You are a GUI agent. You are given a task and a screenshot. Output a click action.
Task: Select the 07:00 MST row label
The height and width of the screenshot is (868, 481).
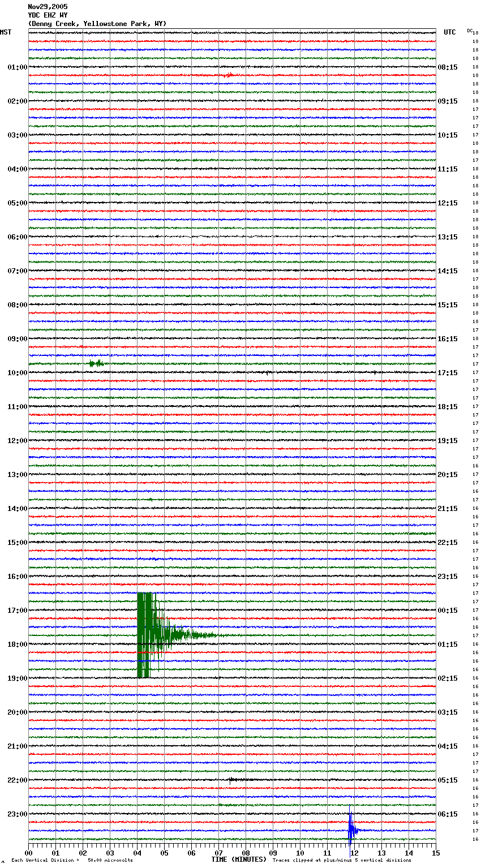[x=18, y=271]
